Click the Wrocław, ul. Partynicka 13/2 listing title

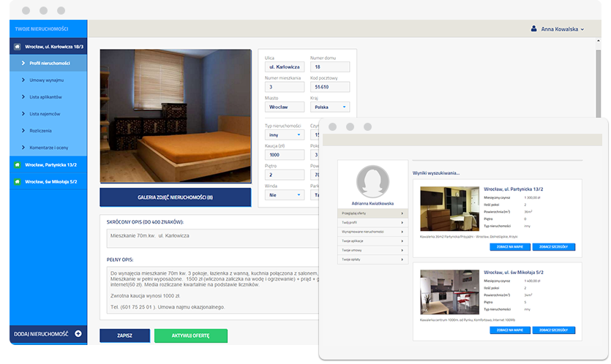(x=513, y=189)
